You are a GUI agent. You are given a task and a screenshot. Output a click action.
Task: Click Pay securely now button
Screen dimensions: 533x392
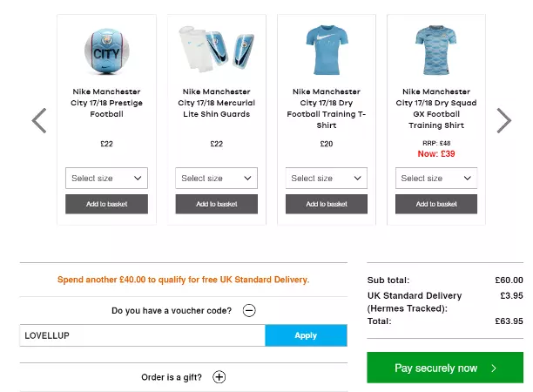pyautogui.click(x=445, y=368)
